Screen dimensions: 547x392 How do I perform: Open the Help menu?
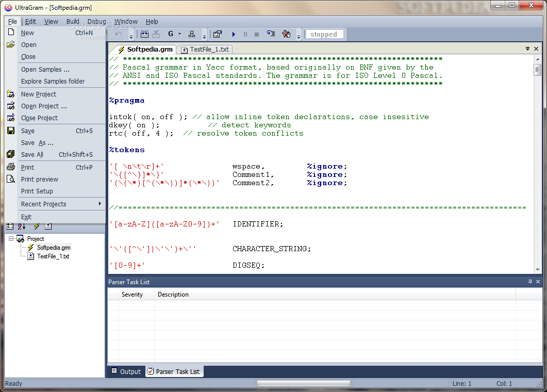[152, 21]
